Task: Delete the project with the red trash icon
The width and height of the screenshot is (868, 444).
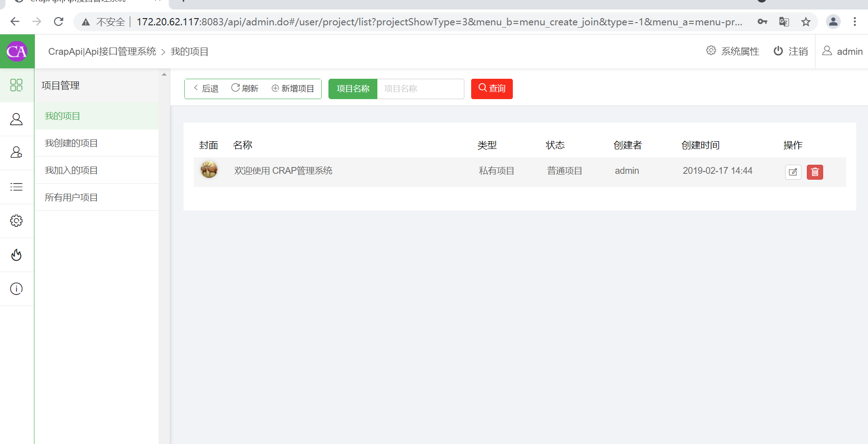Action: click(815, 172)
